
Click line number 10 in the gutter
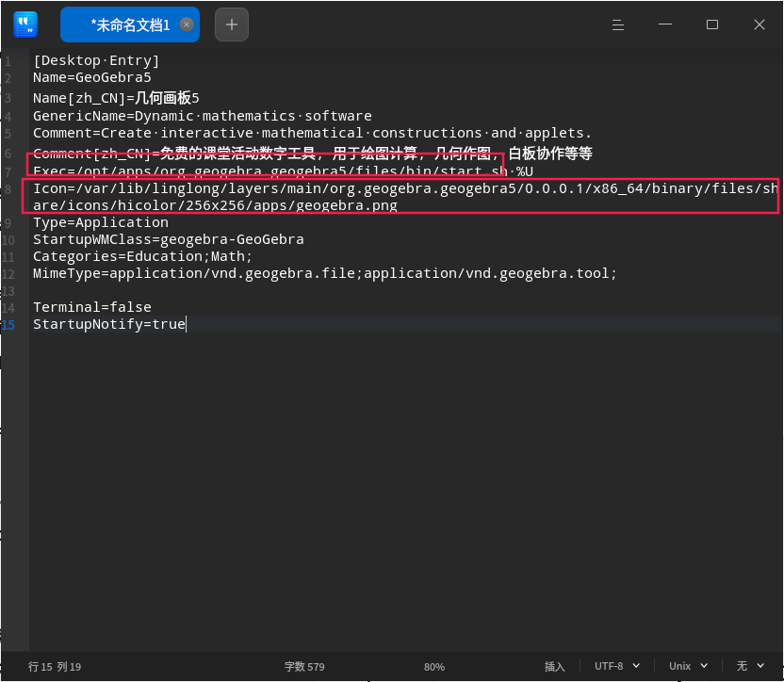[x=8, y=240]
